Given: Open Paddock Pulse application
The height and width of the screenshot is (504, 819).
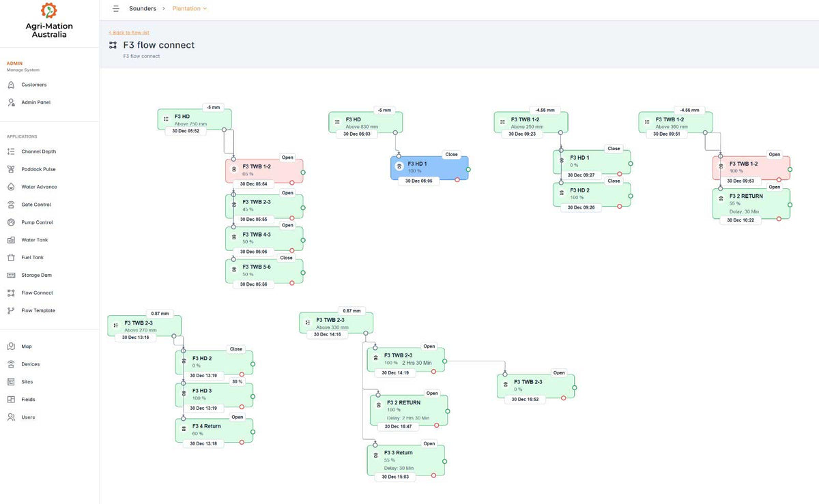Looking at the screenshot, I should pyautogui.click(x=38, y=169).
